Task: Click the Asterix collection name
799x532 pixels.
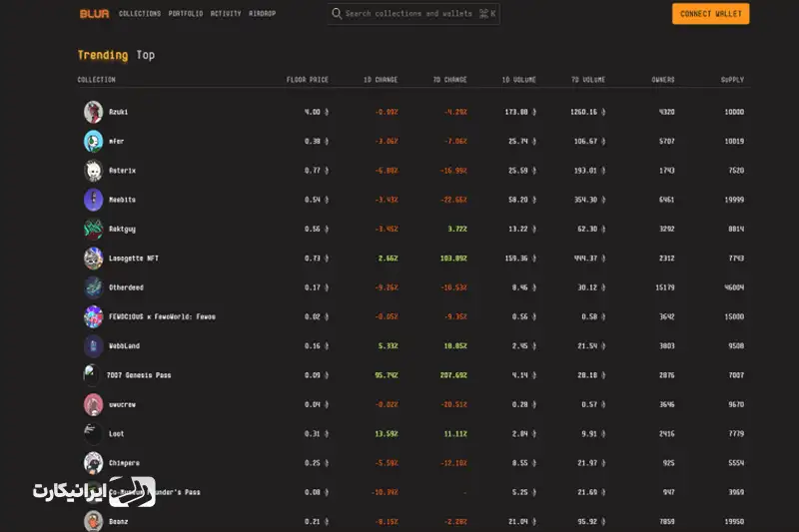Action: (x=122, y=171)
